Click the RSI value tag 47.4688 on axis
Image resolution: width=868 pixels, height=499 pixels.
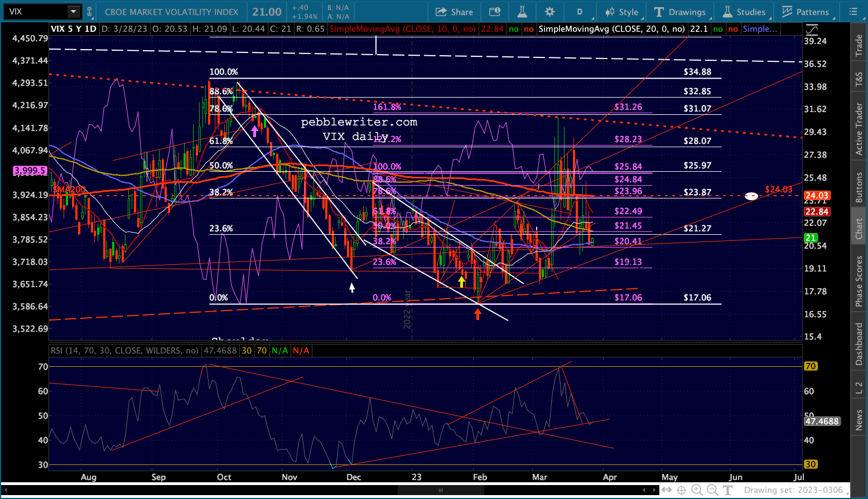click(822, 422)
